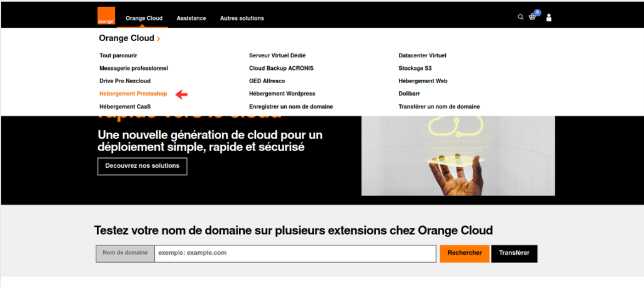Click the Nom de domaine input field
Screen dimensions: 644x287
tap(295, 253)
